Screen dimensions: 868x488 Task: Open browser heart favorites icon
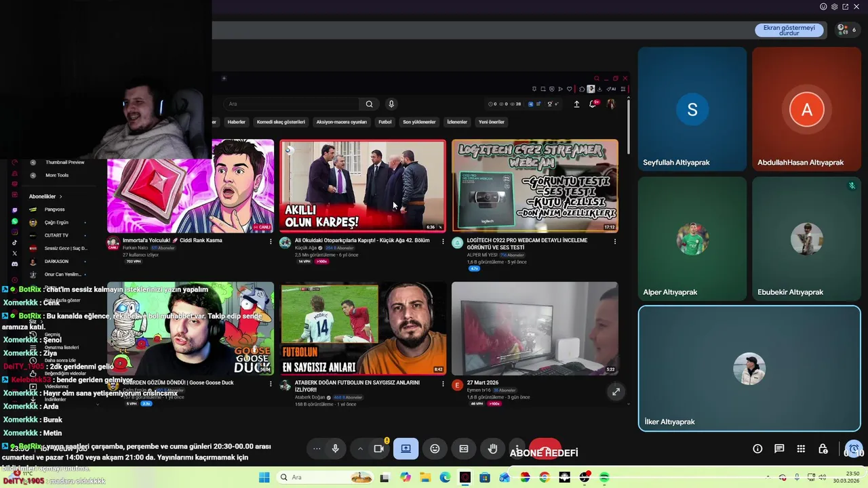point(569,89)
